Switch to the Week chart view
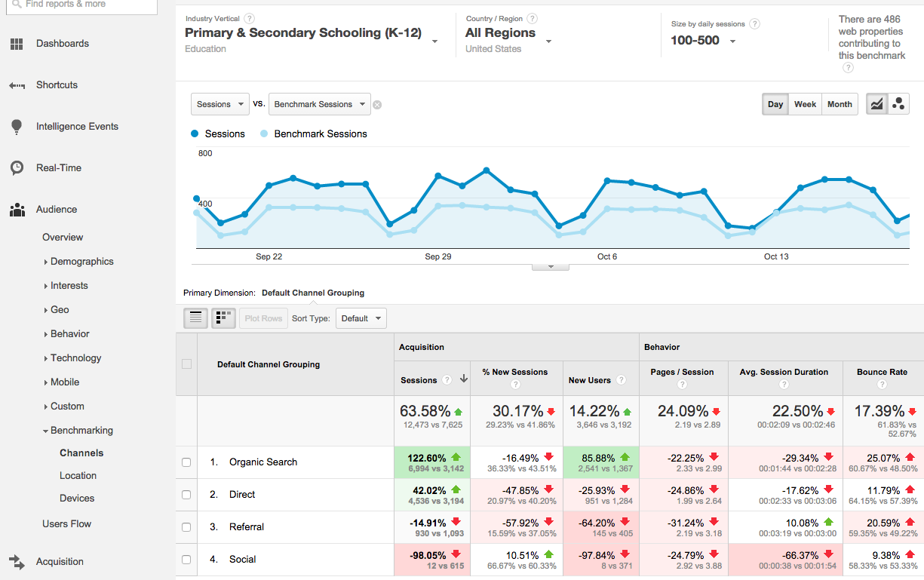The width and height of the screenshot is (924, 580). tap(805, 104)
